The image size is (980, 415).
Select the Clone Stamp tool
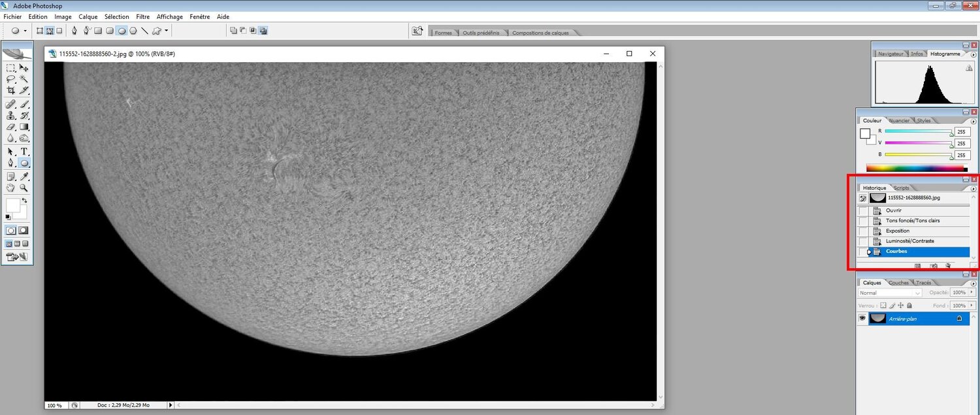click(x=11, y=116)
